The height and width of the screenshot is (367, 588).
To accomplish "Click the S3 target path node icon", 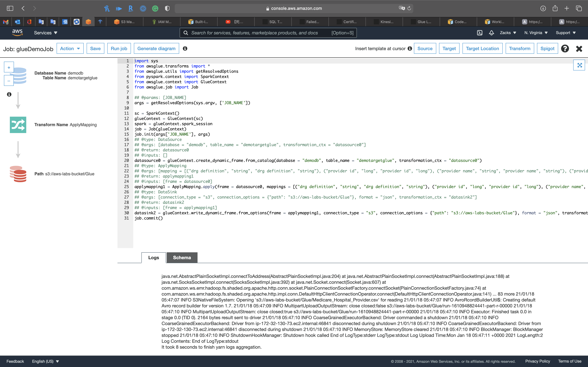I will point(18,174).
